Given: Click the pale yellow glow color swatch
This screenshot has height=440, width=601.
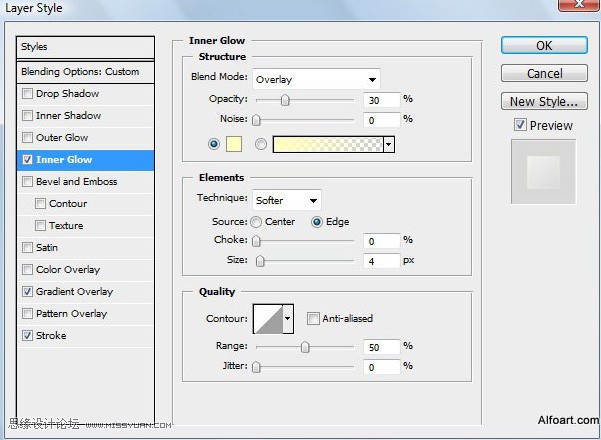Looking at the screenshot, I should [234, 144].
